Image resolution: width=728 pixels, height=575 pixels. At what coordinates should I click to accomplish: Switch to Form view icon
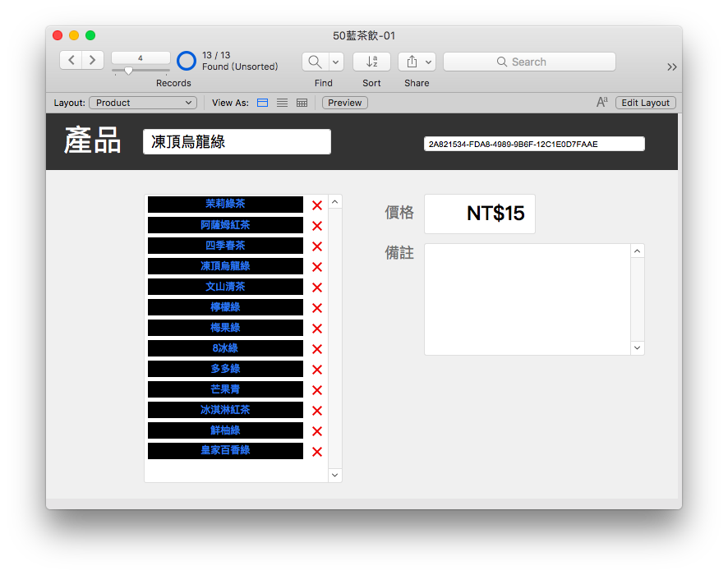(x=262, y=103)
